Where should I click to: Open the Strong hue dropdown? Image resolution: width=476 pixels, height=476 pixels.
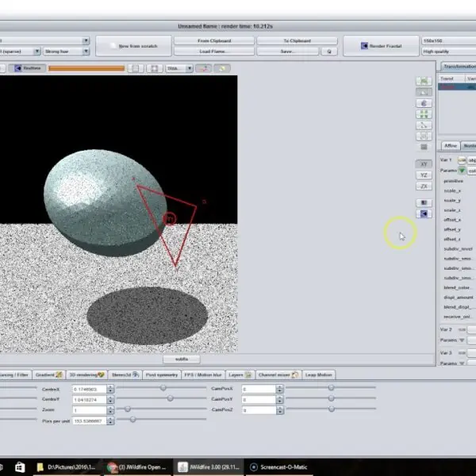point(66,52)
